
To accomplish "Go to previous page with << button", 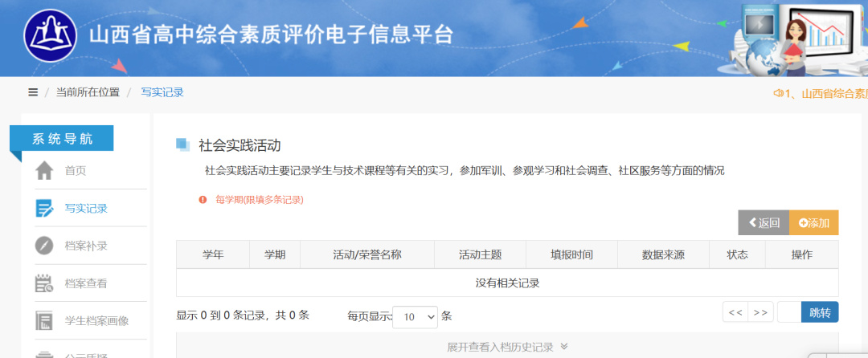I will pos(735,312).
